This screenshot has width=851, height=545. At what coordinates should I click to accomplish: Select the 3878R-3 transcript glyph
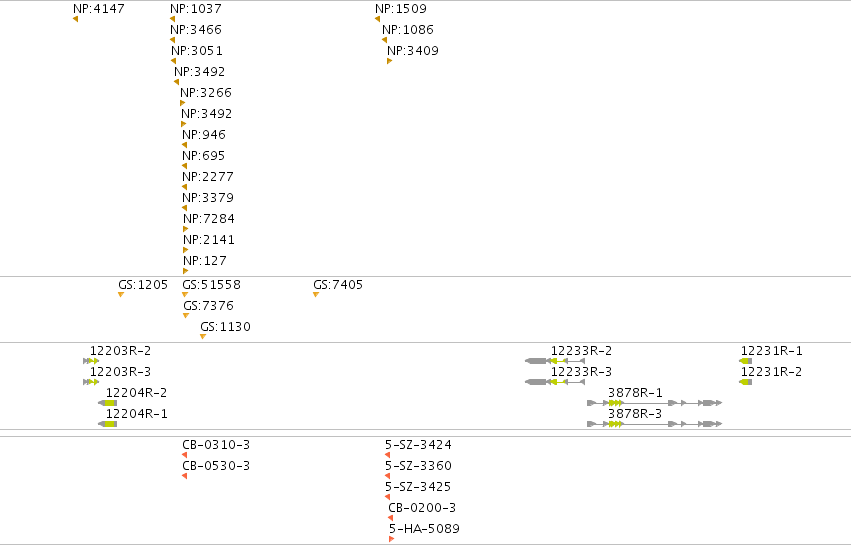pyautogui.click(x=655, y=424)
